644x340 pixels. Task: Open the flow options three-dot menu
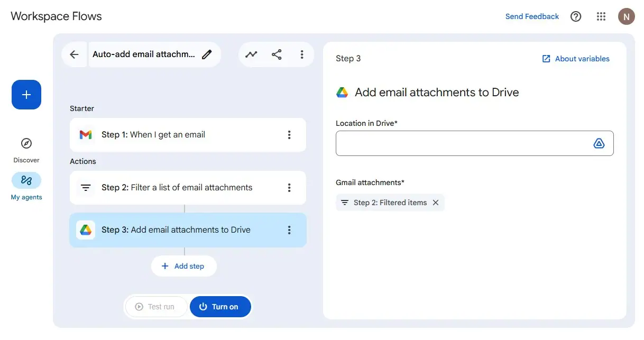(302, 54)
